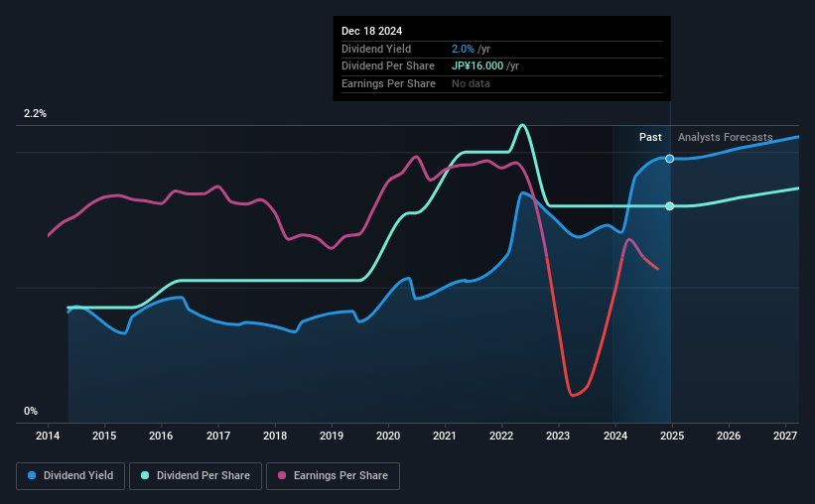The image size is (815, 504).
Task: Click the pink Earnings Per Share legend dot
Action: [282, 475]
